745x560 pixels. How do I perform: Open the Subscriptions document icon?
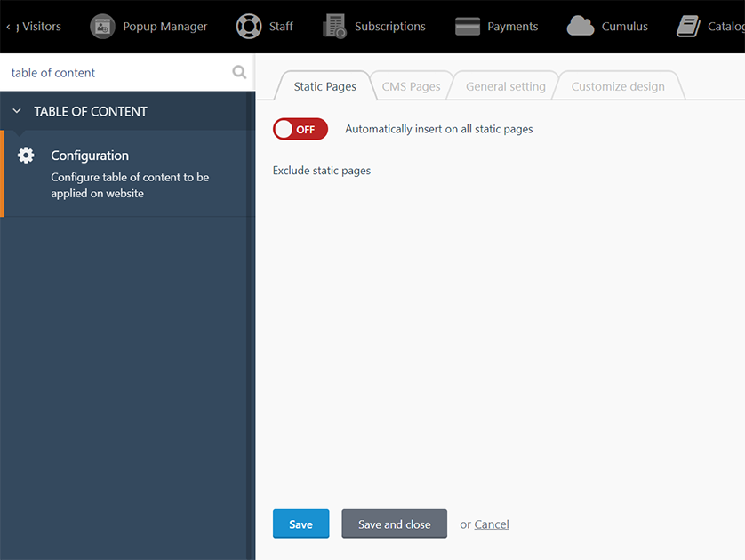tap(335, 27)
